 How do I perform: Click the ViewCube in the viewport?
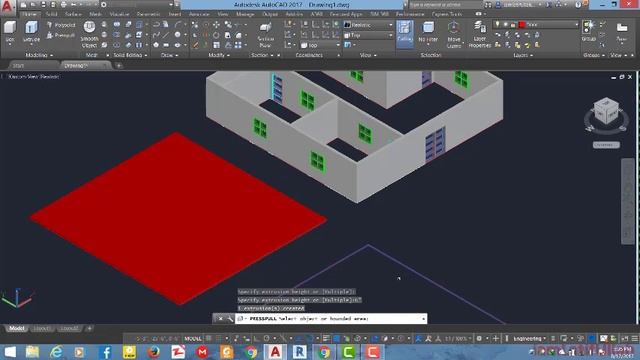coord(606,111)
